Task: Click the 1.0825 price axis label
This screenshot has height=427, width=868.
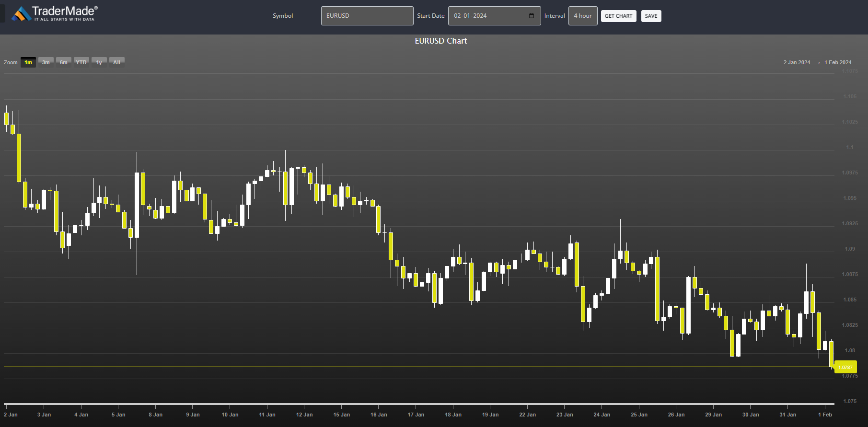Action: pyautogui.click(x=850, y=325)
